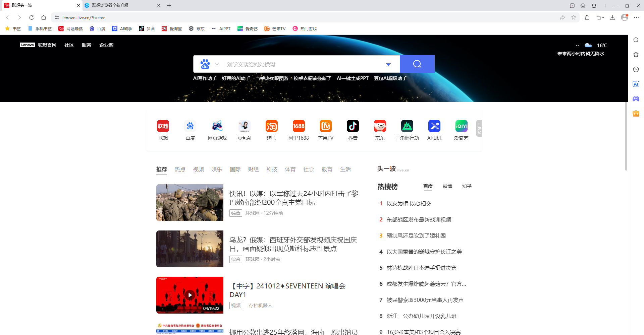The height and width of the screenshot is (335, 644).
Task: Open the 联想 shortcut icon
Action: click(163, 126)
